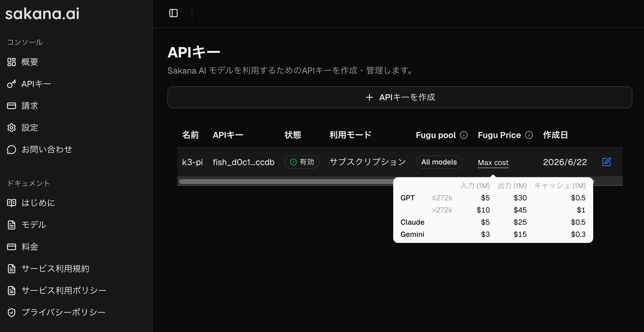The height and width of the screenshot is (332, 644).
Task: Click the 概要 grid icon in the sidebar
Action: [x=12, y=62]
